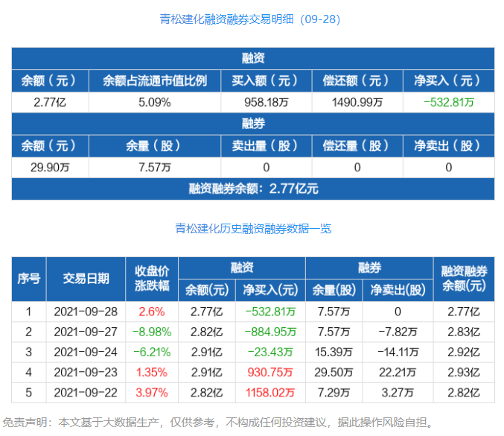Click the 融资融券余额(元) column header

coord(464,279)
